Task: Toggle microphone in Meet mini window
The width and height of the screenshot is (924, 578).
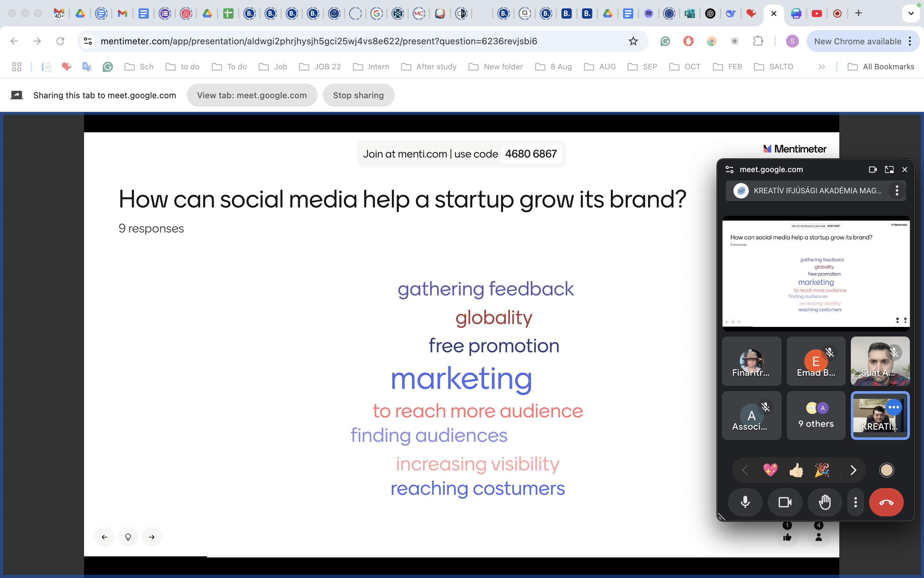Action: pyautogui.click(x=745, y=502)
